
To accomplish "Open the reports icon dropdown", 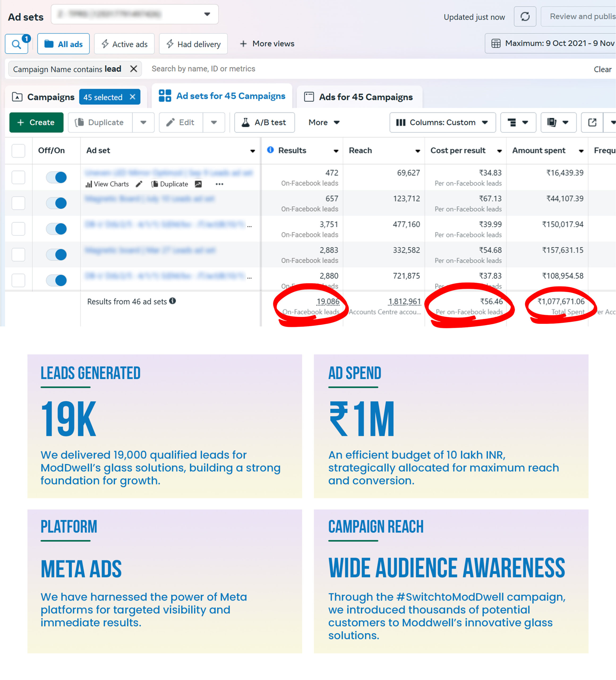I will point(558,122).
